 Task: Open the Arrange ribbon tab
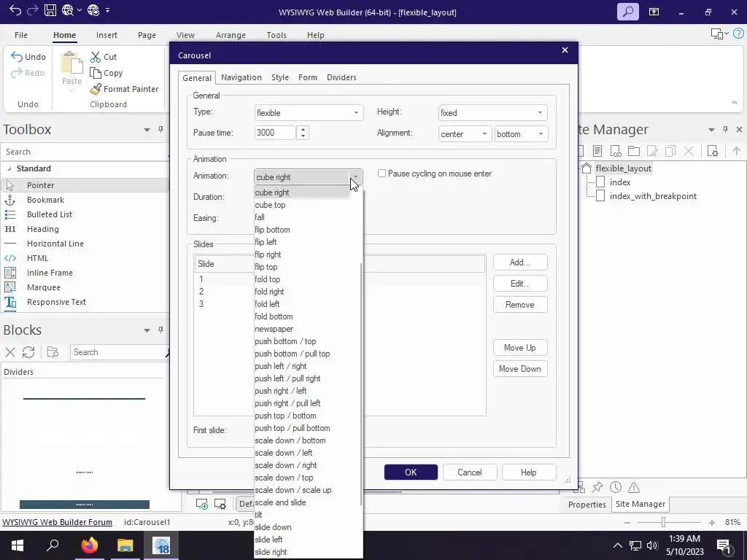coord(231,35)
